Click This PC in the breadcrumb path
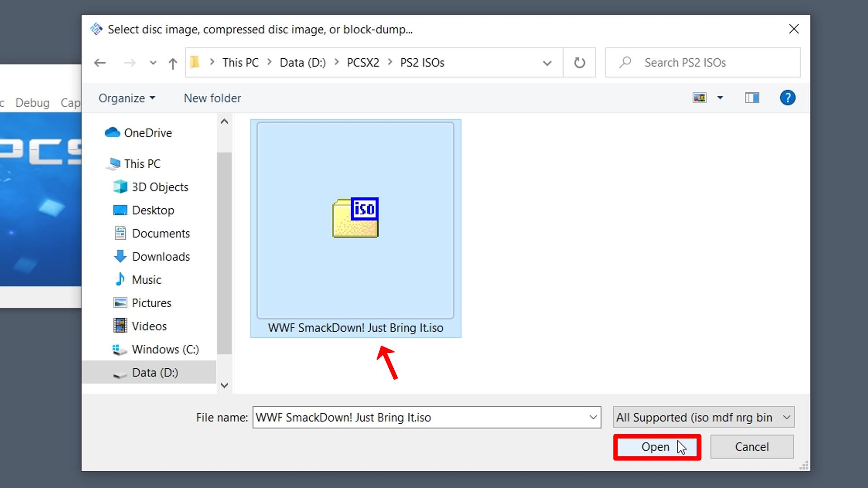Image resolution: width=868 pixels, height=488 pixels. click(240, 62)
